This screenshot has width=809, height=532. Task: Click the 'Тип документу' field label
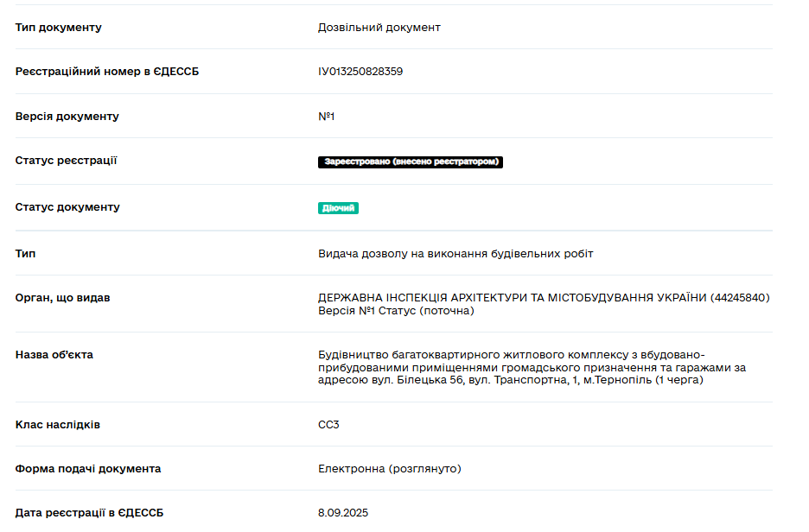[58, 28]
